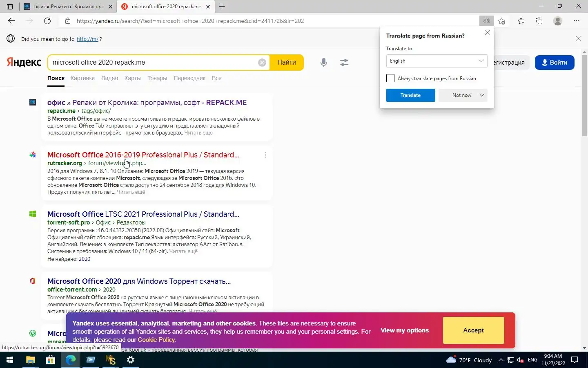Close the microsoft office 2020 repack.me tab
588x368 pixels.
[208, 7]
